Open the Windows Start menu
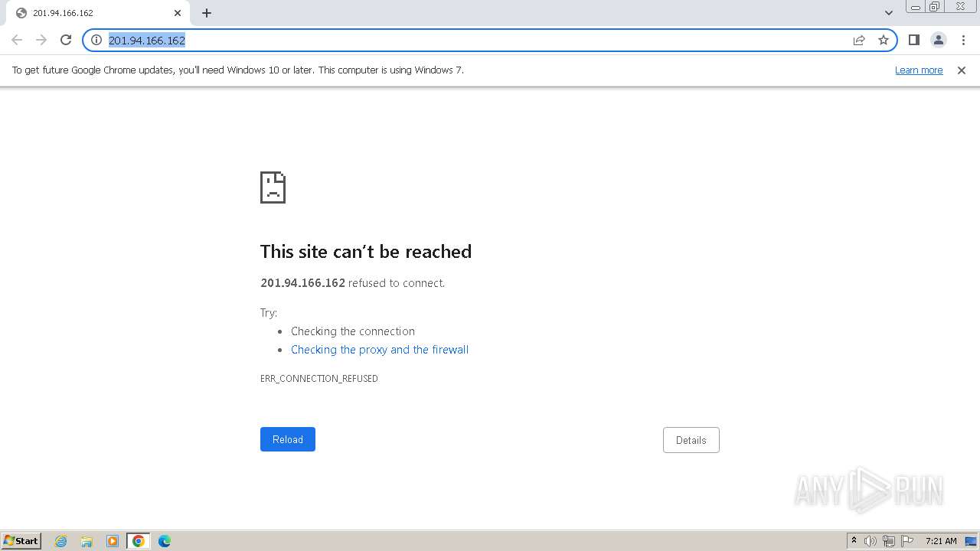Viewport: 980px width, 551px height. pos(21,540)
